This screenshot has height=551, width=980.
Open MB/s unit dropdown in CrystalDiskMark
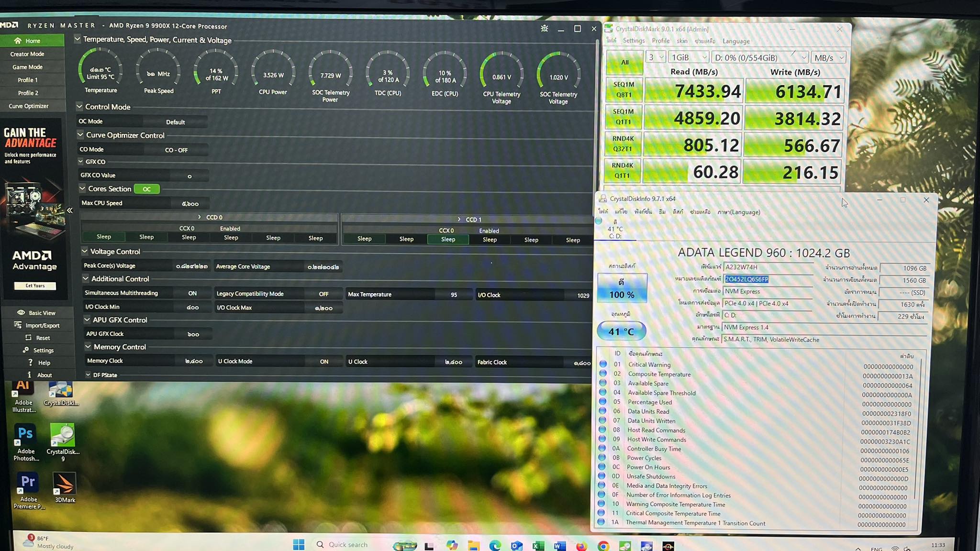click(x=829, y=58)
